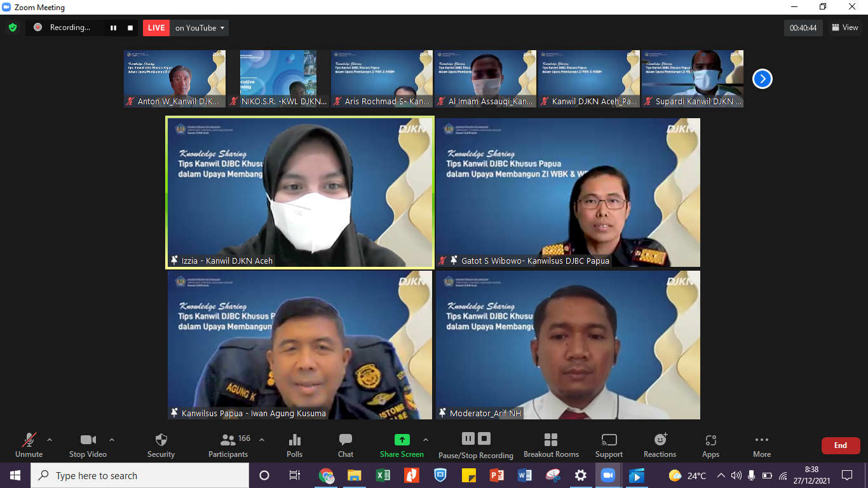Image resolution: width=868 pixels, height=488 pixels.
Task: Click the green Share Screen icon
Action: (402, 440)
